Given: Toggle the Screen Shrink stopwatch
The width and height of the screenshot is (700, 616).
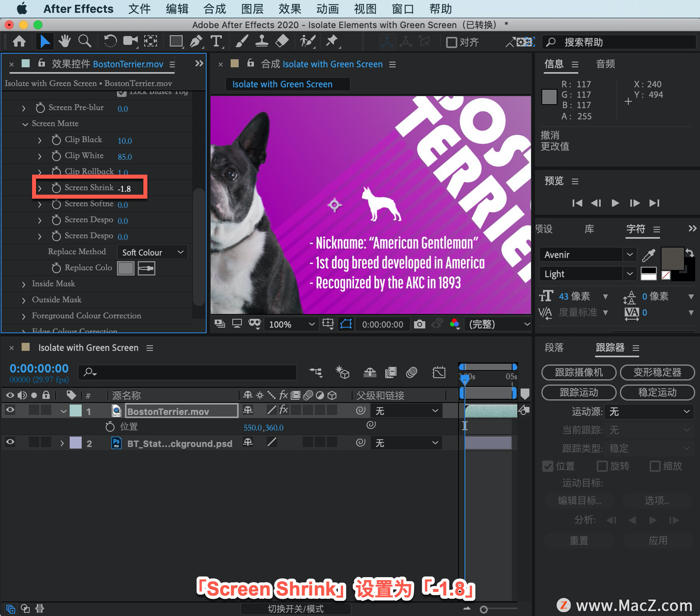Looking at the screenshot, I should [x=56, y=188].
